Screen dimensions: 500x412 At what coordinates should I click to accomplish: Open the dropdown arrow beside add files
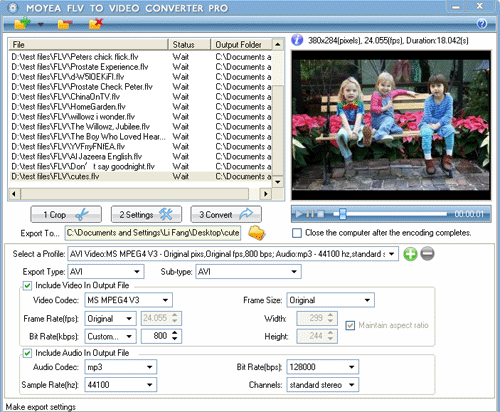[x=41, y=24]
